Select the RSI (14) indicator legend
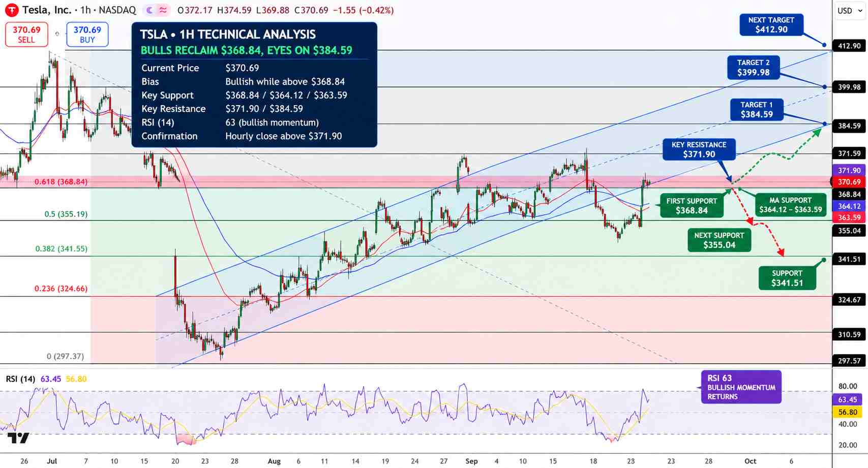The image size is (868, 468). pyautogui.click(x=20, y=379)
